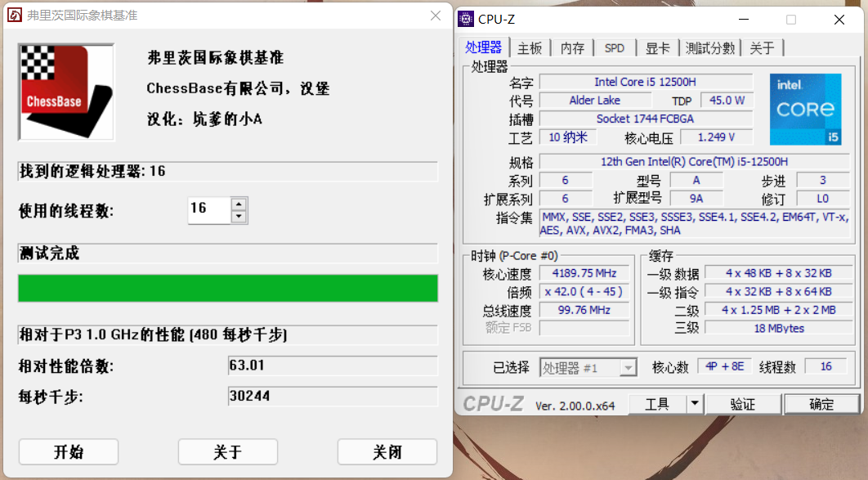
Task: Increase thread count with the up arrow
Action: pos(239,204)
